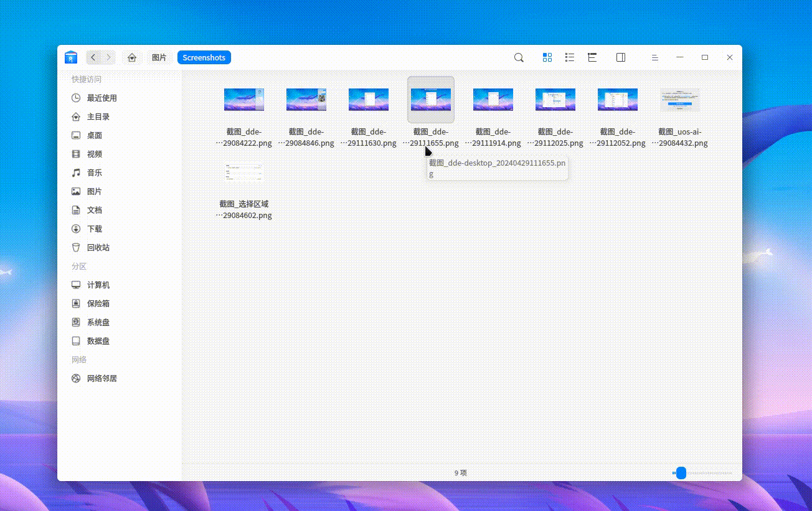Go back with the left arrow button

click(x=93, y=57)
